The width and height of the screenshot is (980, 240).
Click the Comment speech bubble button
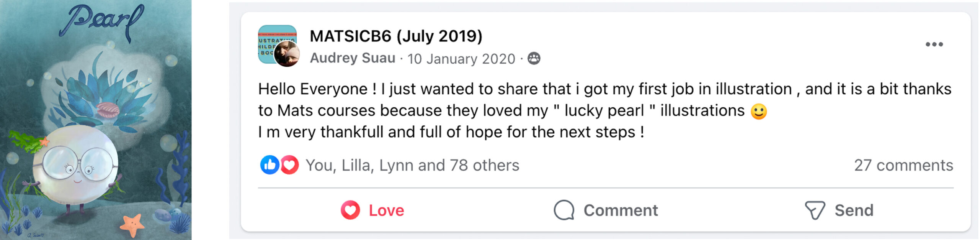point(606,210)
